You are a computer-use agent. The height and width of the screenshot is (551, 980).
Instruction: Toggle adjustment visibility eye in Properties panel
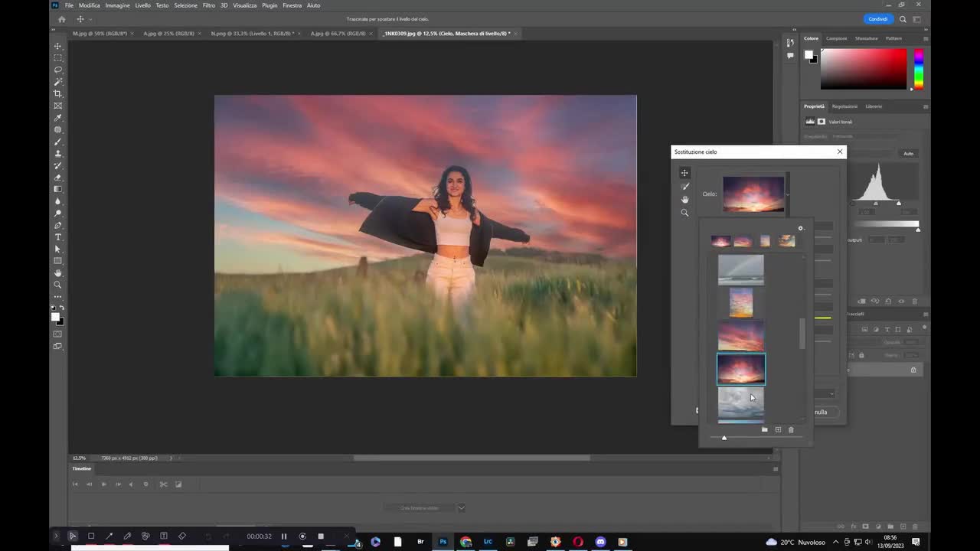click(x=901, y=302)
